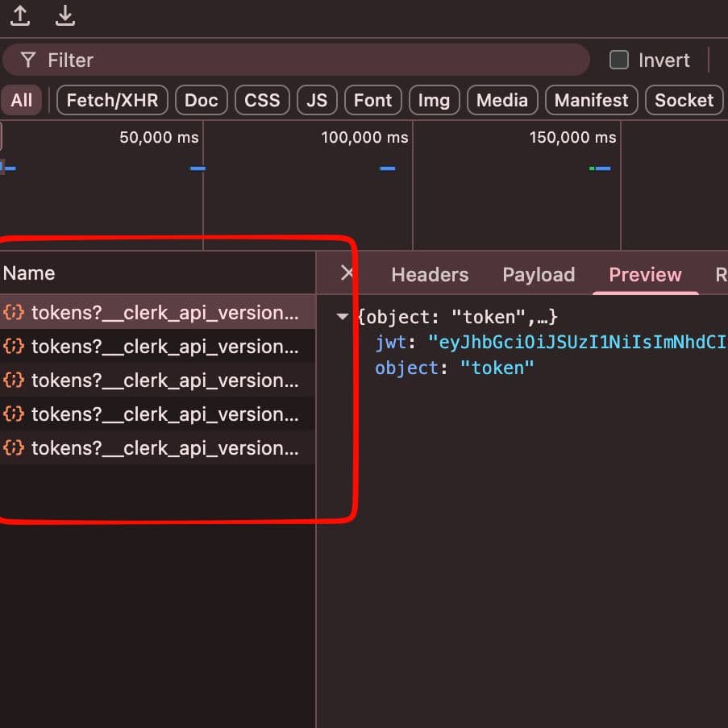Click the blue request bar just before 100,000 ms

[388, 168]
